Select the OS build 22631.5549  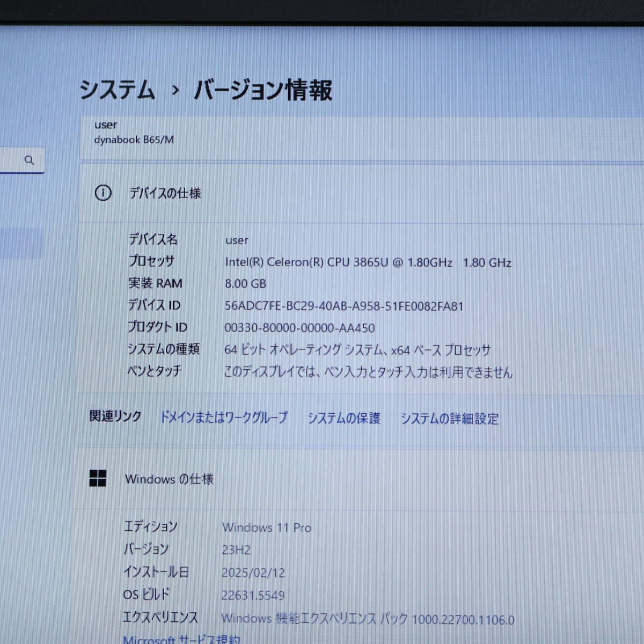pyautogui.click(x=253, y=595)
